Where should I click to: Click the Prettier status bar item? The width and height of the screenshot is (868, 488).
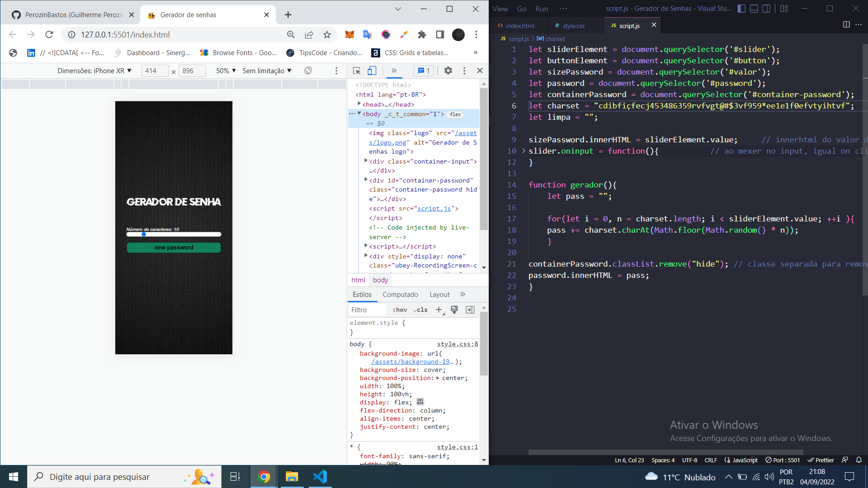click(821, 460)
